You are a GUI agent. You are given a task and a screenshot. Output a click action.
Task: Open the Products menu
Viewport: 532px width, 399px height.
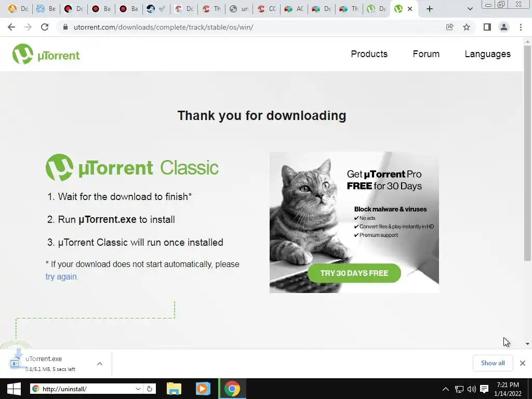click(369, 54)
